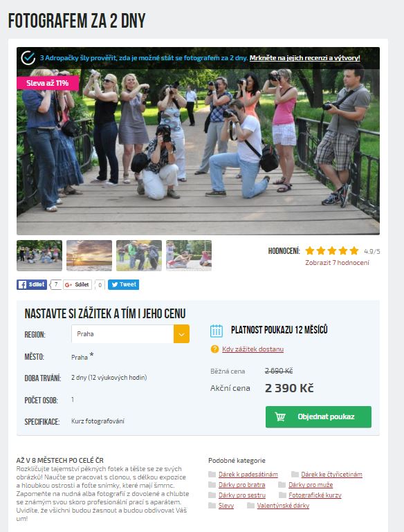Open the Praha region combo box
Screen dimensions: 404x532
click(130, 334)
